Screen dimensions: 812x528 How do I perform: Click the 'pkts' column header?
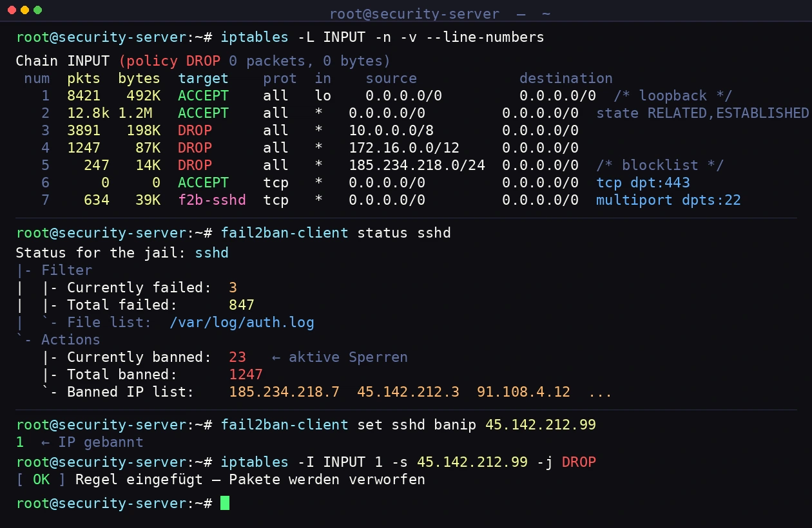(84, 79)
